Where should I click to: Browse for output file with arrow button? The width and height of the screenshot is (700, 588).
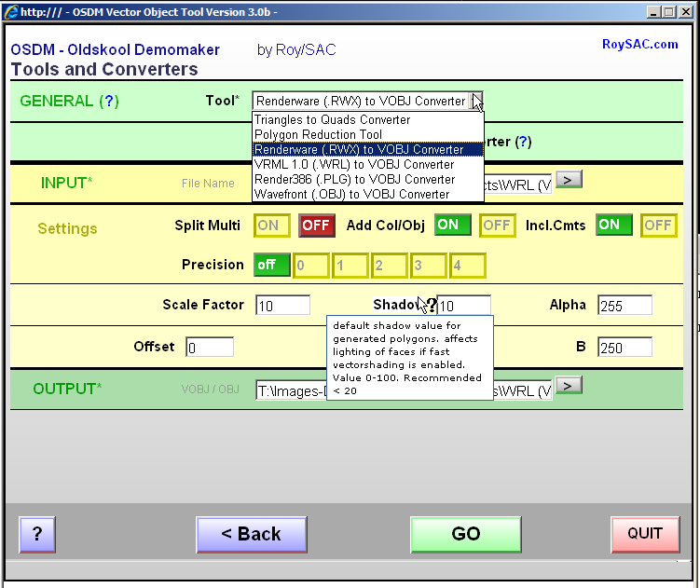569,385
